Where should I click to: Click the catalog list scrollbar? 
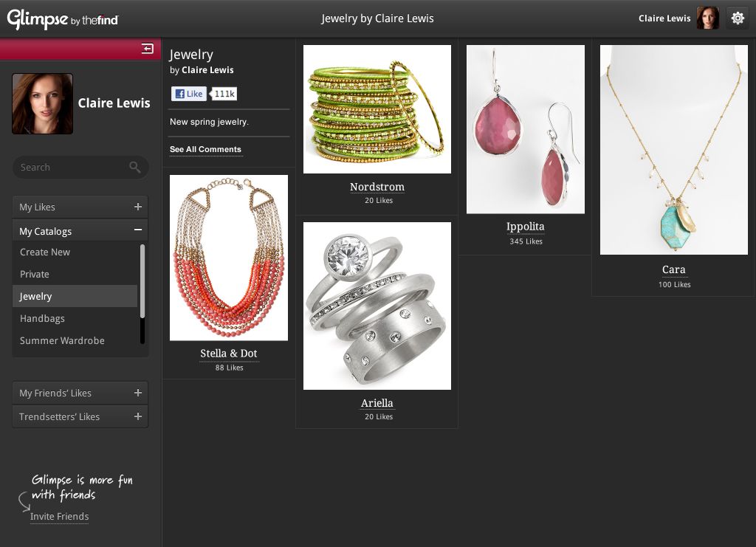tap(142, 281)
